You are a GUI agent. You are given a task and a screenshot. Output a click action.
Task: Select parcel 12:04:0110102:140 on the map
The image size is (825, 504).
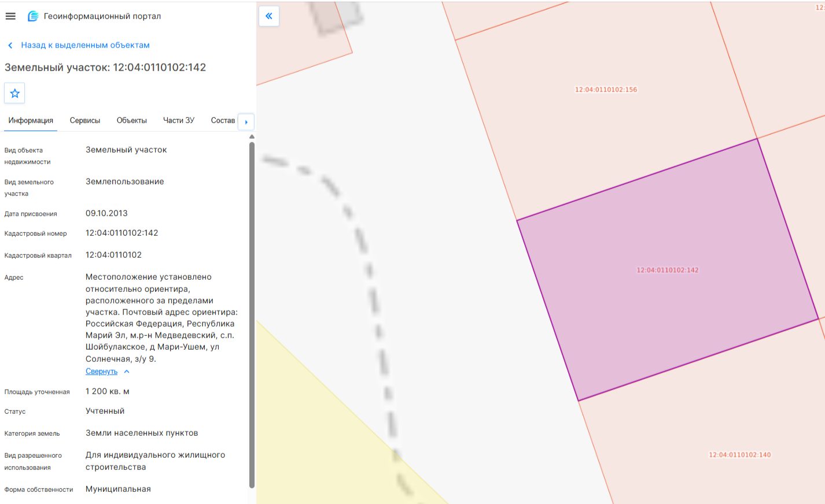pyautogui.click(x=740, y=455)
